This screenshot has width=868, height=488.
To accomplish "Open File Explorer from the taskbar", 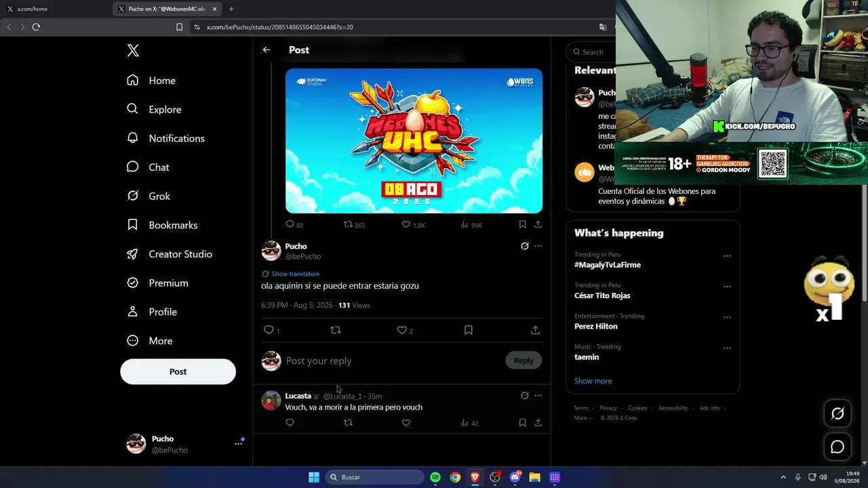I will click(534, 477).
